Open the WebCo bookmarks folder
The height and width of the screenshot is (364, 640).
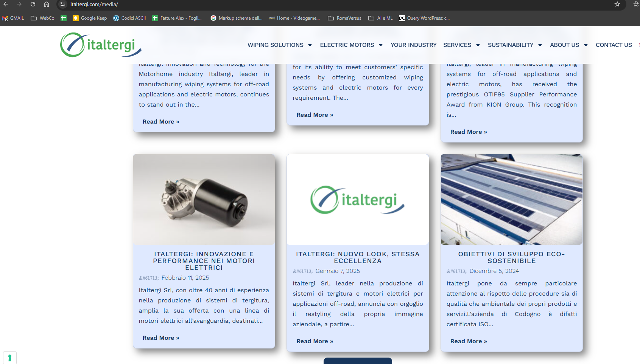click(42, 18)
